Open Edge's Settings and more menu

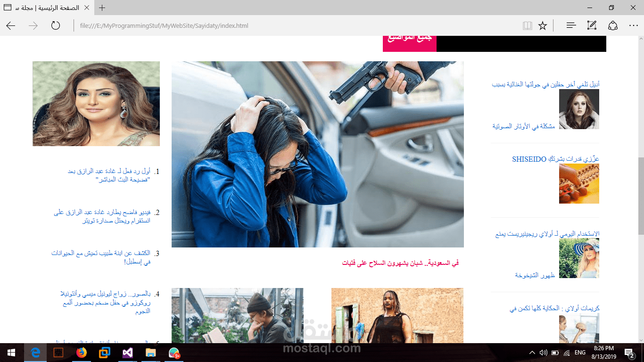click(633, 25)
